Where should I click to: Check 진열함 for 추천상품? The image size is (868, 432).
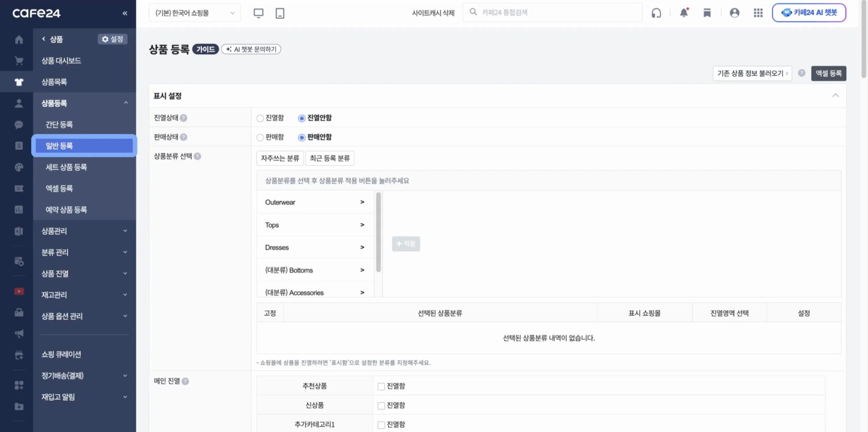pos(381,386)
